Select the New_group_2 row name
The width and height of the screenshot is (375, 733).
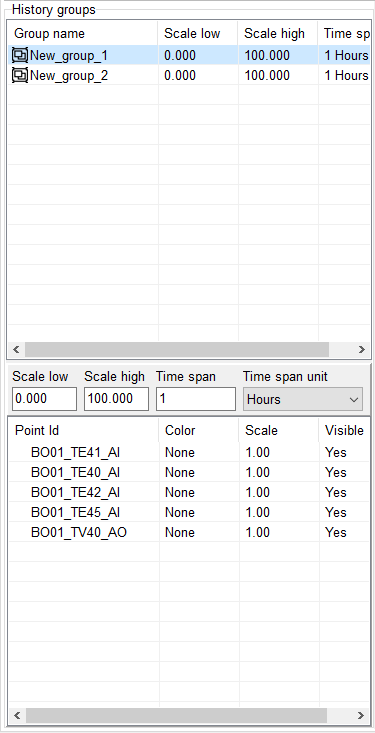click(69, 75)
